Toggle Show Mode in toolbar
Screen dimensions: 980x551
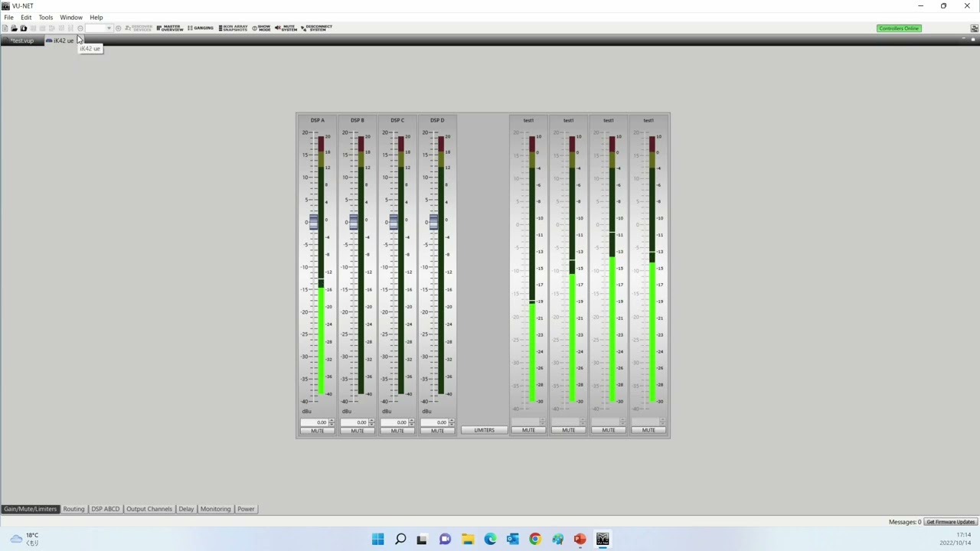click(262, 28)
